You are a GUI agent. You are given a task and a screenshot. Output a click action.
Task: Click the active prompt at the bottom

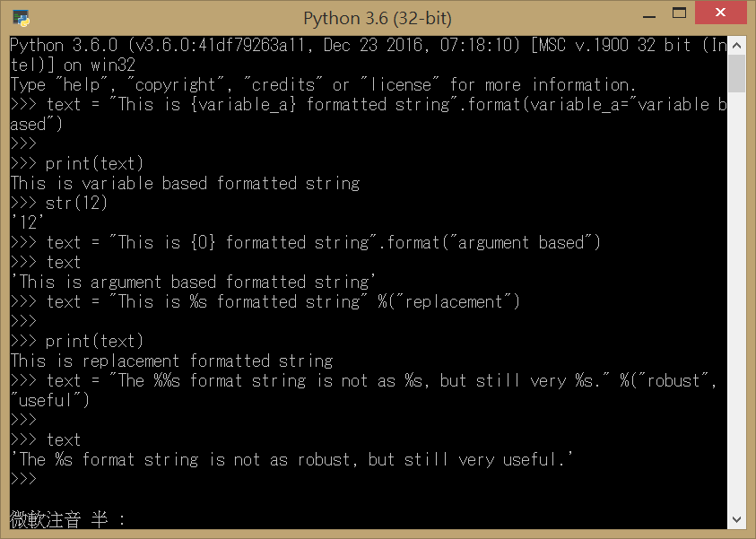click(x=27, y=478)
